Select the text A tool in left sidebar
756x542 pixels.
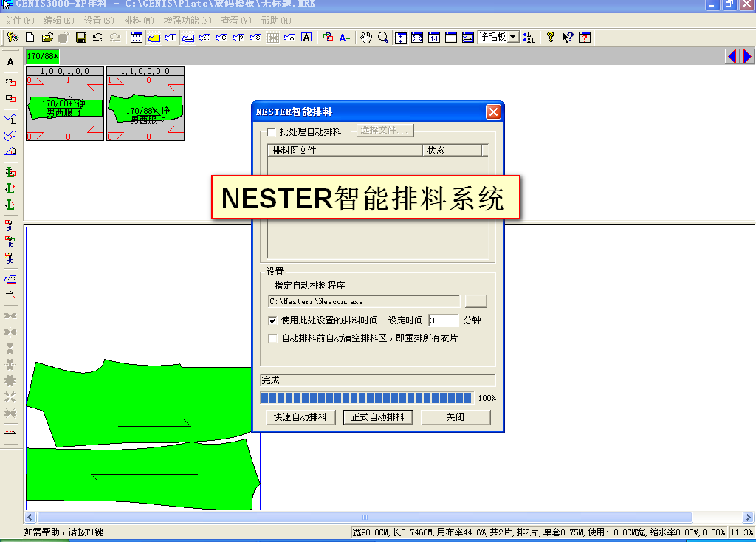pos(10,62)
